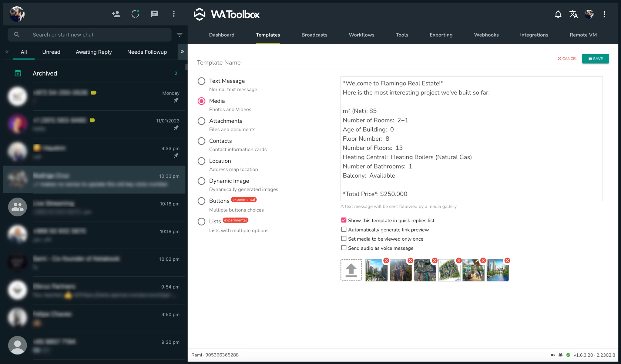Open WhatsApp sidebar three-dot menu
Screen dimensions: 621x364
[x=174, y=14]
